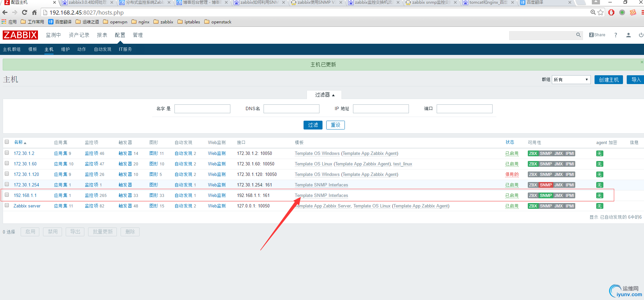
Task: Apply the filter with 过滤 button
Action: tap(313, 125)
